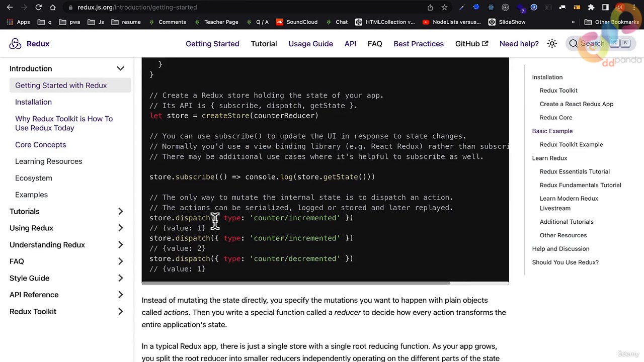
Task: Open the SoundCloud bookmark
Action: pos(296,22)
